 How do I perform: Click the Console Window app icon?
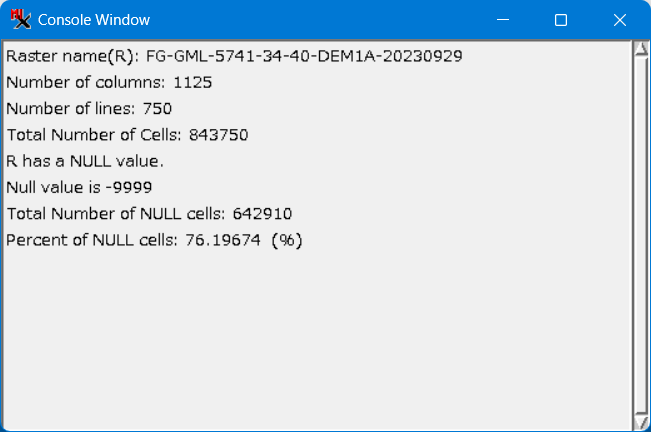20,20
